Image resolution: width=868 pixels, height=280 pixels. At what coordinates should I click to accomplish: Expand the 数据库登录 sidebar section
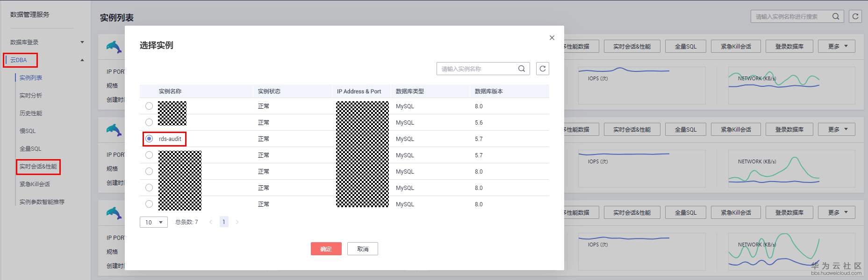point(82,42)
